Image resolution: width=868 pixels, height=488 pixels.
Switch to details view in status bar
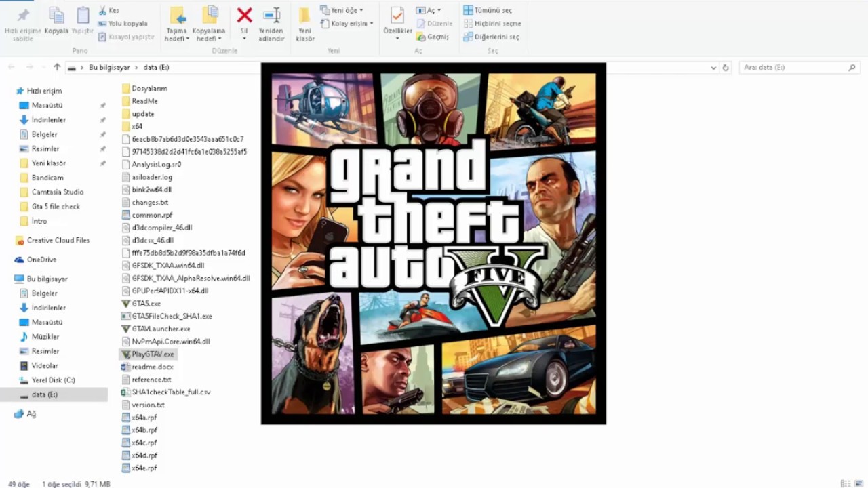pyautogui.click(x=846, y=483)
